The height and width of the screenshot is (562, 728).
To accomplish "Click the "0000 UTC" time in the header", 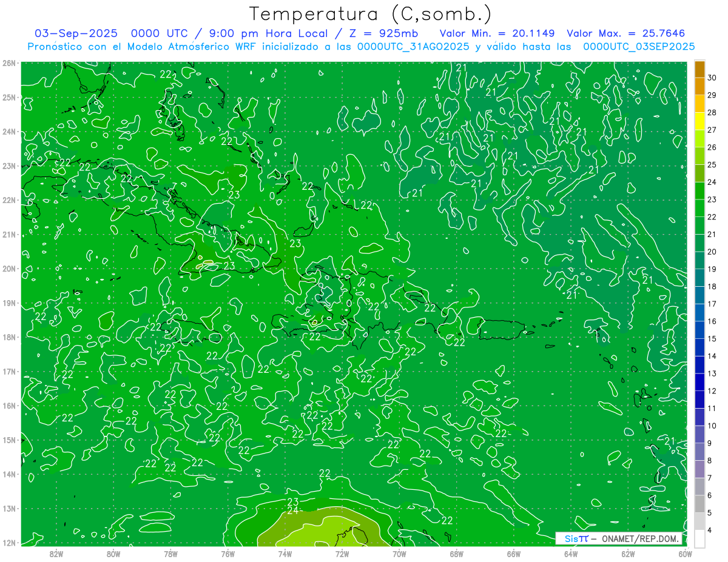I will pos(160,33).
